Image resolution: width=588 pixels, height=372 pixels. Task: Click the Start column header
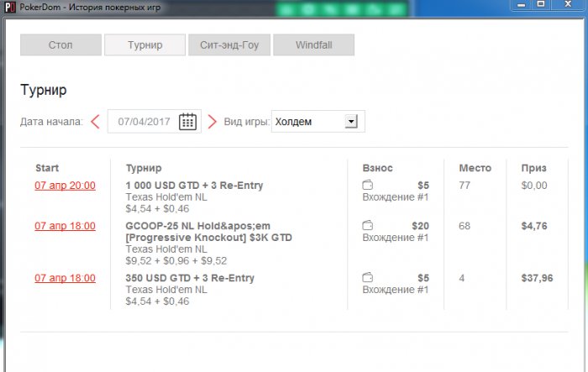[x=47, y=168]
